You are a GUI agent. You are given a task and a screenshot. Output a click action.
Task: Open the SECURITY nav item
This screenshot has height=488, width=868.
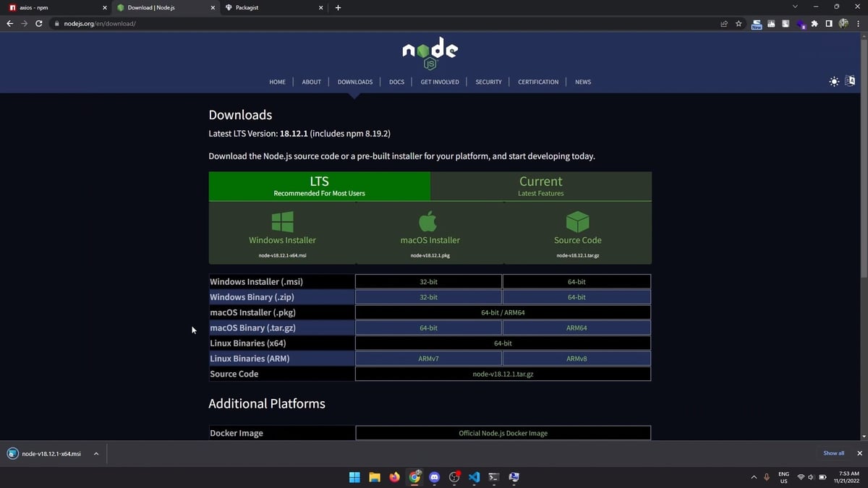click(488, 82)
